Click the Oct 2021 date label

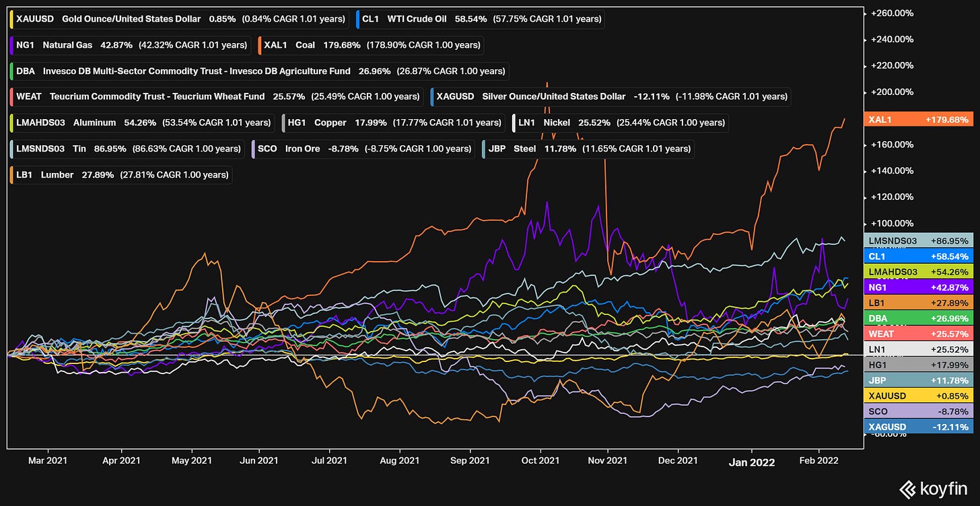tap(540, 461)
